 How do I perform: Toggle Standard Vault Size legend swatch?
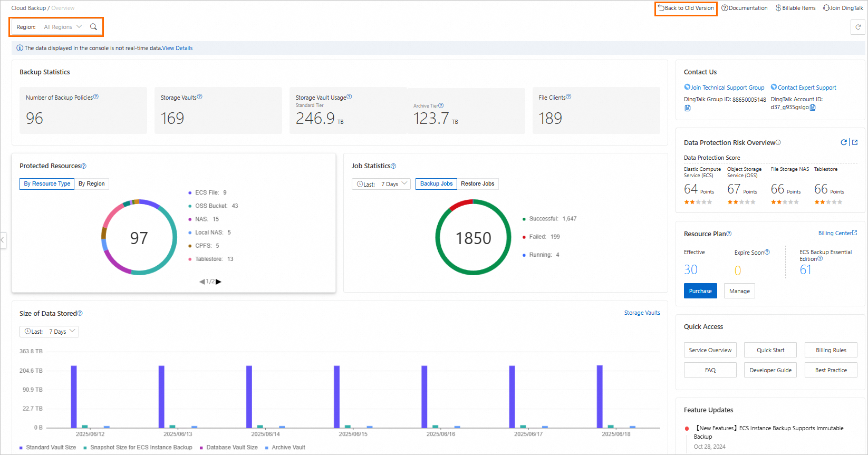[x=22, y=448]
